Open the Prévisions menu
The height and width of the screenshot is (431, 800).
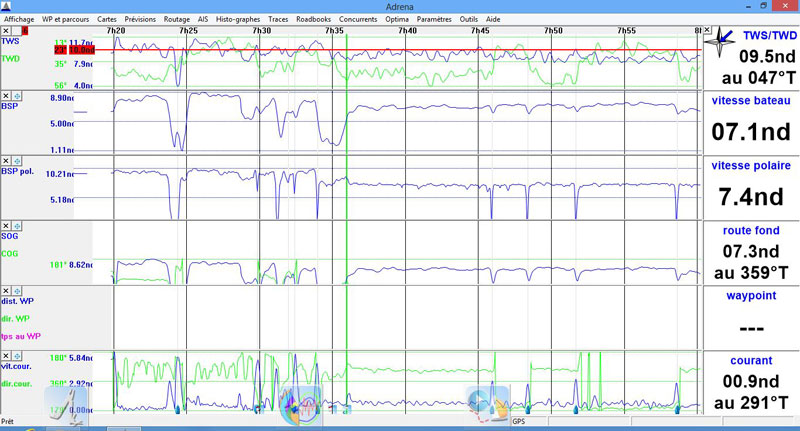[x=140, y=19]
